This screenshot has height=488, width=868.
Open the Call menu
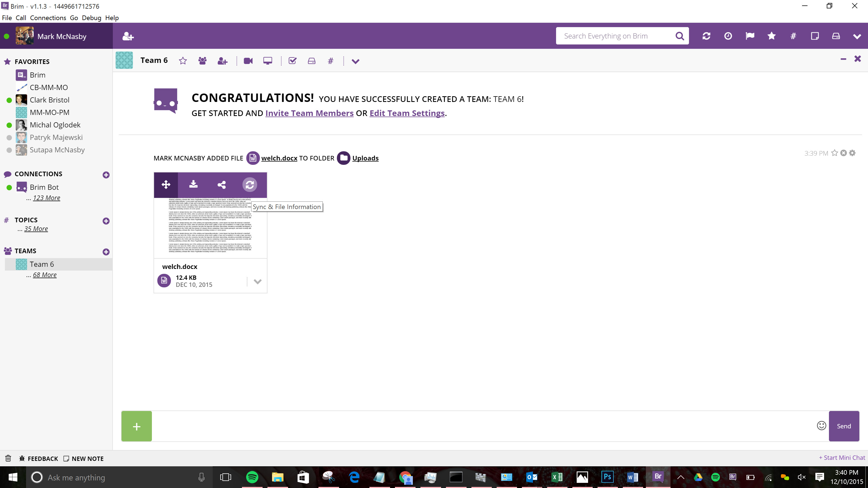pos(21,18)
